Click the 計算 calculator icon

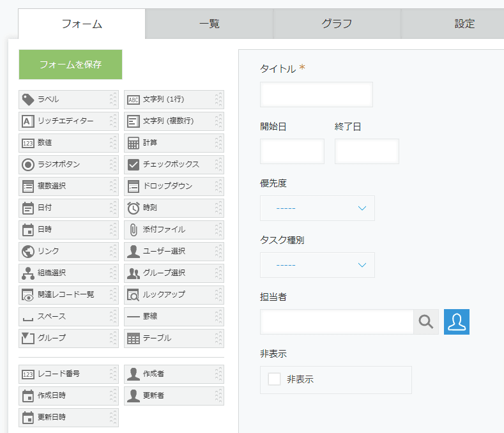(134, 143)
